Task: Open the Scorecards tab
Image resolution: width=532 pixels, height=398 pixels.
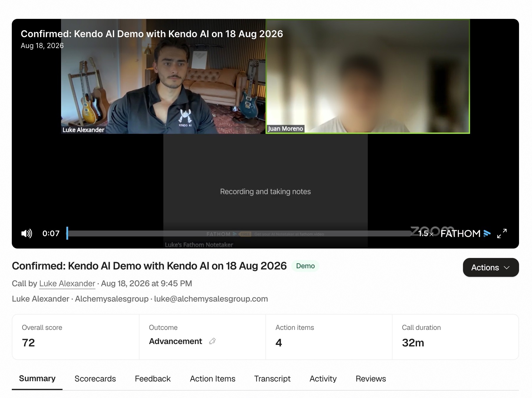Action: 95,379
